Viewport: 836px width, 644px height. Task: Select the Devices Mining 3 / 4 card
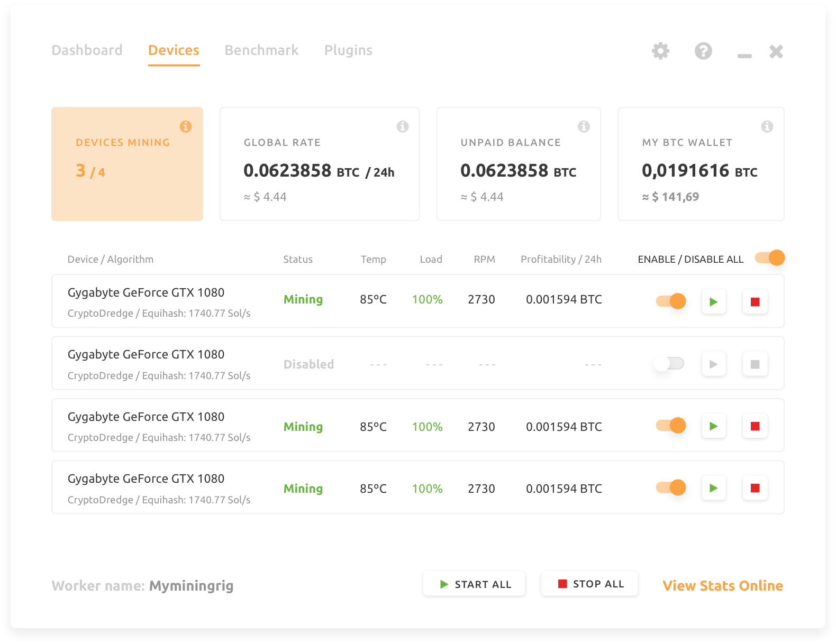(x=127, y=164)
